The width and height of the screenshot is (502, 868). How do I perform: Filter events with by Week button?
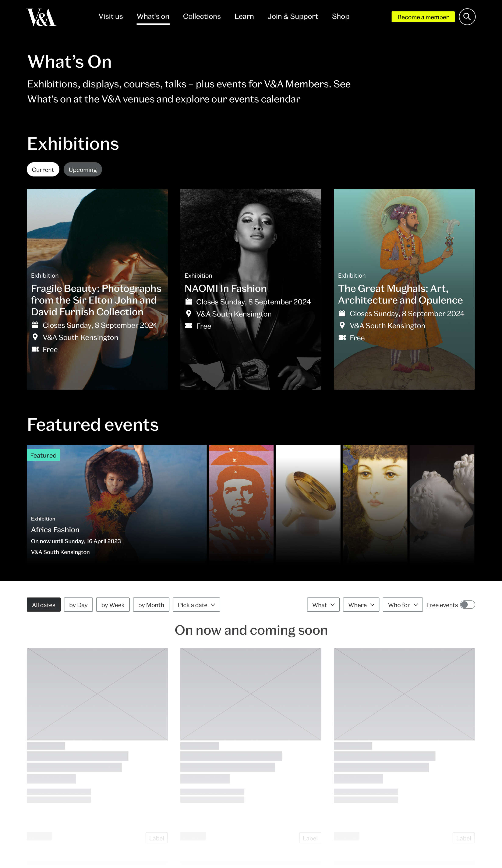point(113,605)
